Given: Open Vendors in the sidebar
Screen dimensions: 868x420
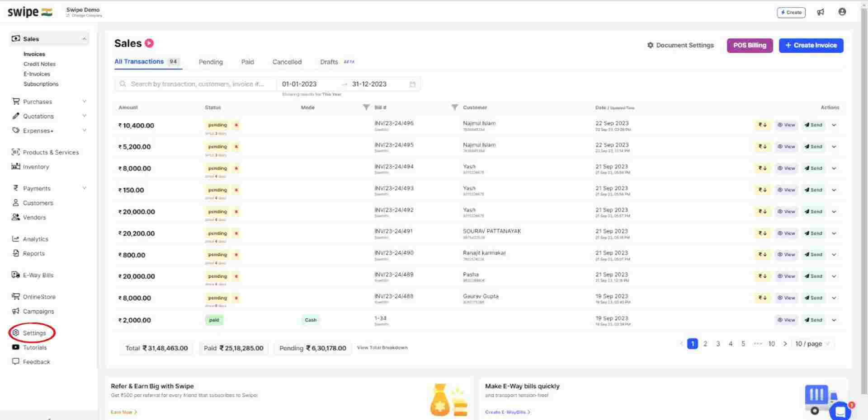Looking at the screenshot, I should pos(29,218).
